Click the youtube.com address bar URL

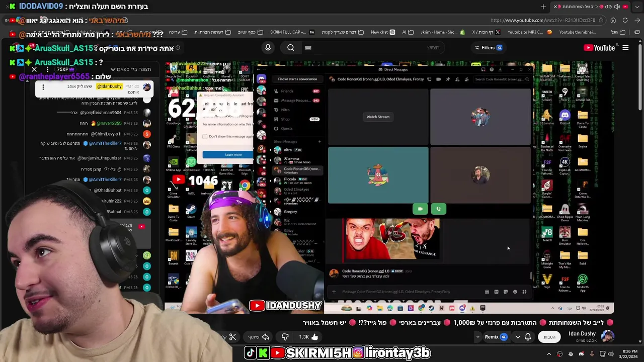point(542,20)
